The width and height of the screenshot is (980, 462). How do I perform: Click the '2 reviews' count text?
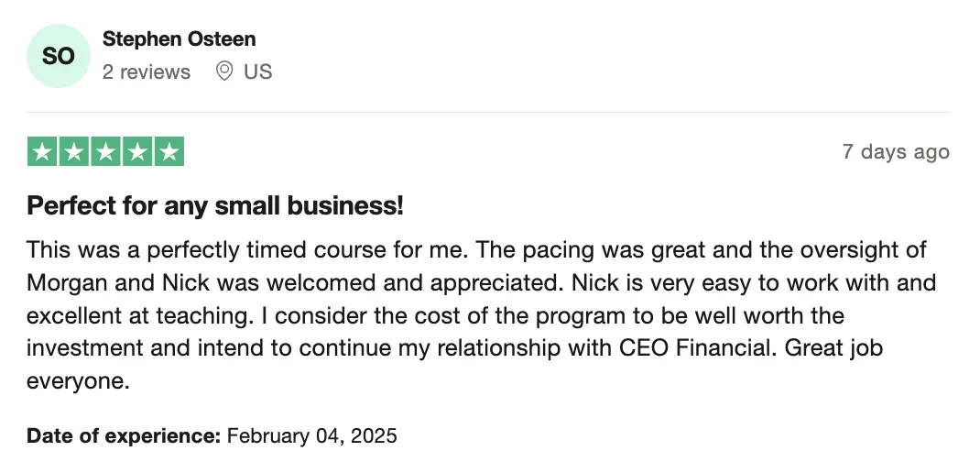pos(147,71)
